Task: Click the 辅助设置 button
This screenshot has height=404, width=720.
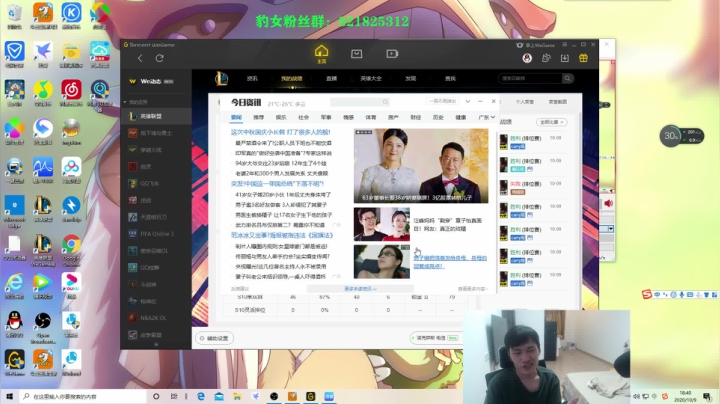Action: tap(214, 338)
